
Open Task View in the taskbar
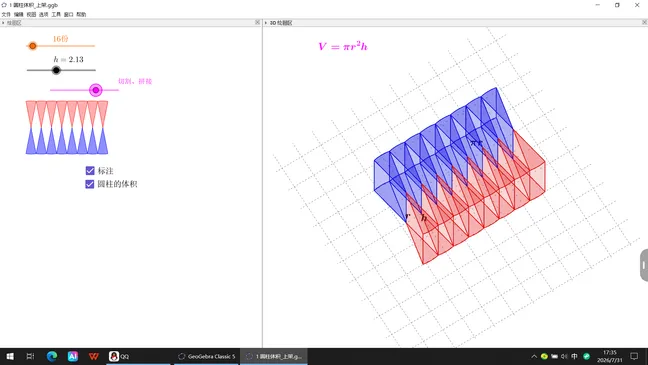(x=31, y=356)
